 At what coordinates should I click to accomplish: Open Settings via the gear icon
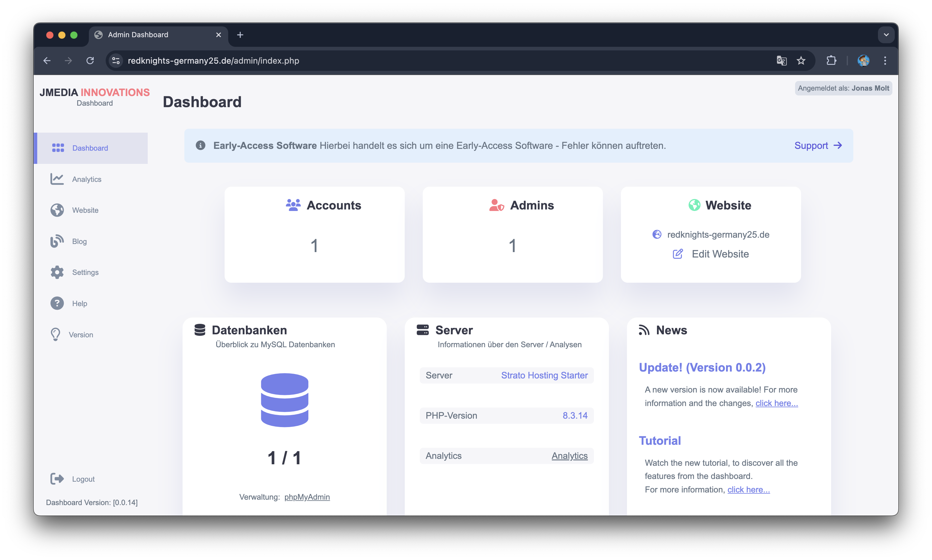pos(57,272)
